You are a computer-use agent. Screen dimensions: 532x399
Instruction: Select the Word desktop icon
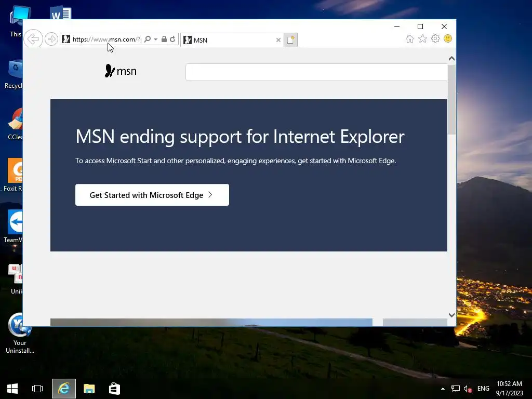coord(60,13)
